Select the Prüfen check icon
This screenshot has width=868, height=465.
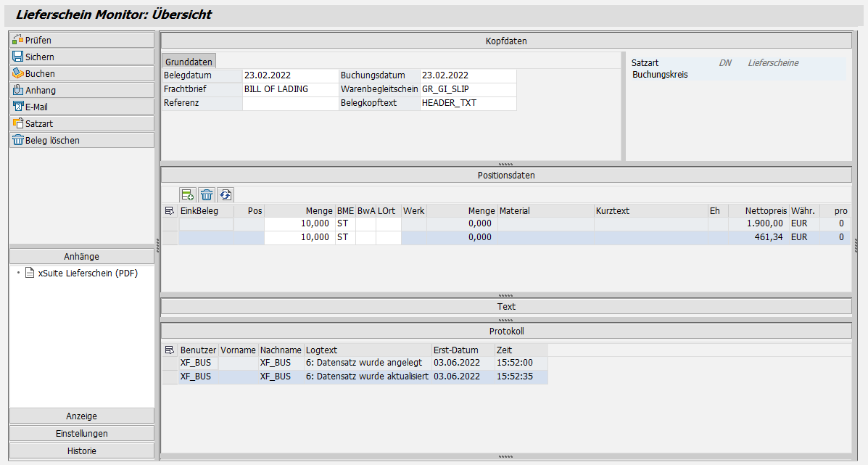point(18,40)
